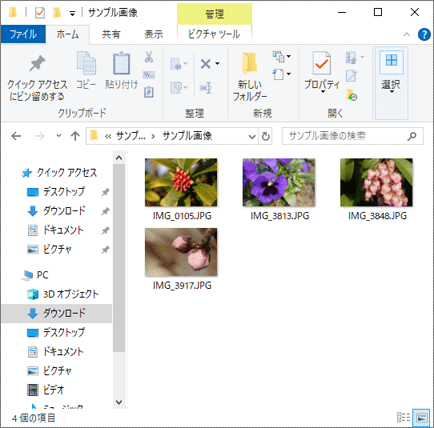Click the Rename icon
The image size is (434, 428).
(x=206, y=88)
